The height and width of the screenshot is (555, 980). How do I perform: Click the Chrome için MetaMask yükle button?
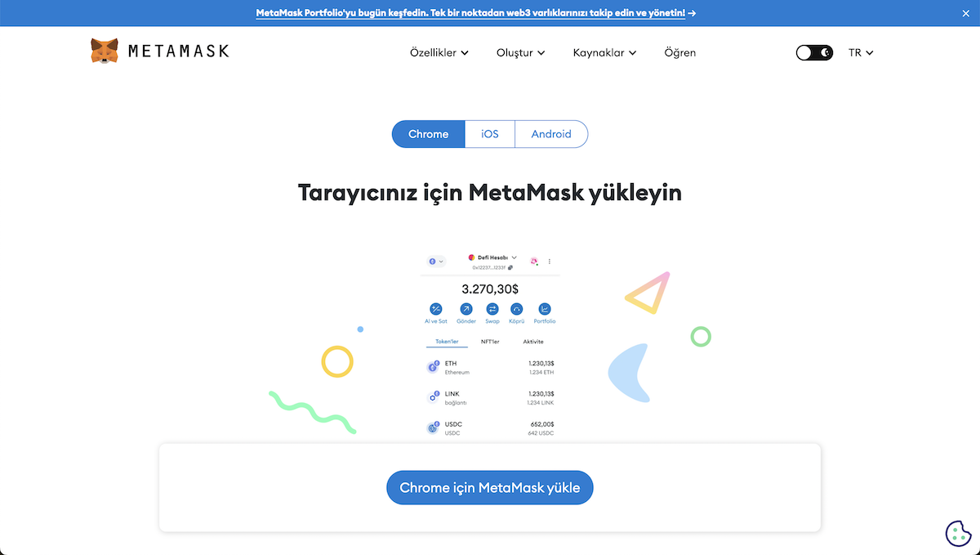tap(489, 487)
